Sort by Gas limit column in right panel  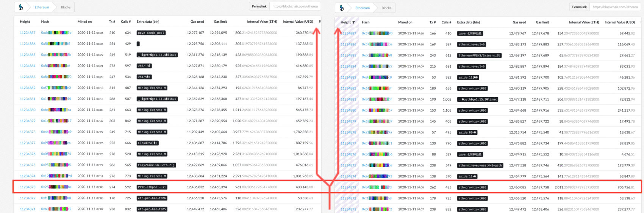click(542, 22)
